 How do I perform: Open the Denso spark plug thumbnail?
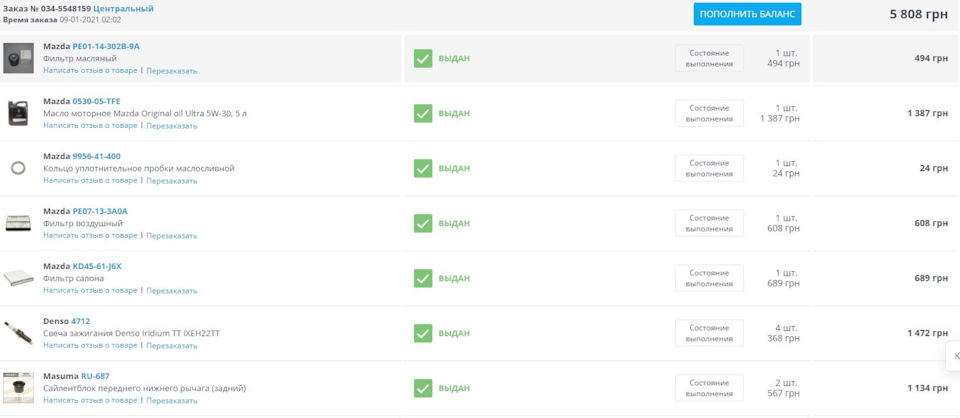(x=18, y=333)
